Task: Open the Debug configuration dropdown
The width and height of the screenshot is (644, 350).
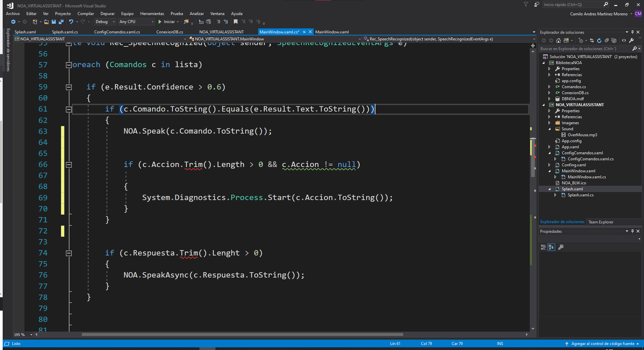Action: coord(105,22)
